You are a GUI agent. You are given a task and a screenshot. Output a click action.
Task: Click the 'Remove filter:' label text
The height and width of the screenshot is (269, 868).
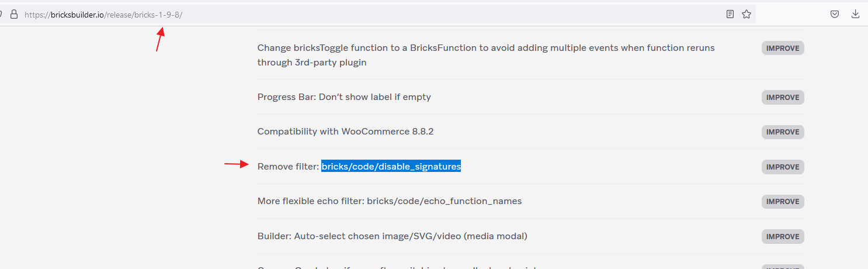288,167
